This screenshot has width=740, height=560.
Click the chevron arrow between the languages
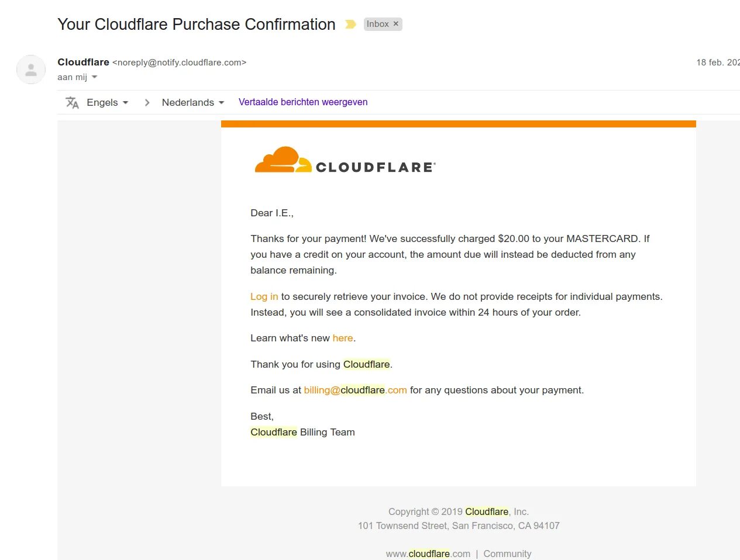147,102
